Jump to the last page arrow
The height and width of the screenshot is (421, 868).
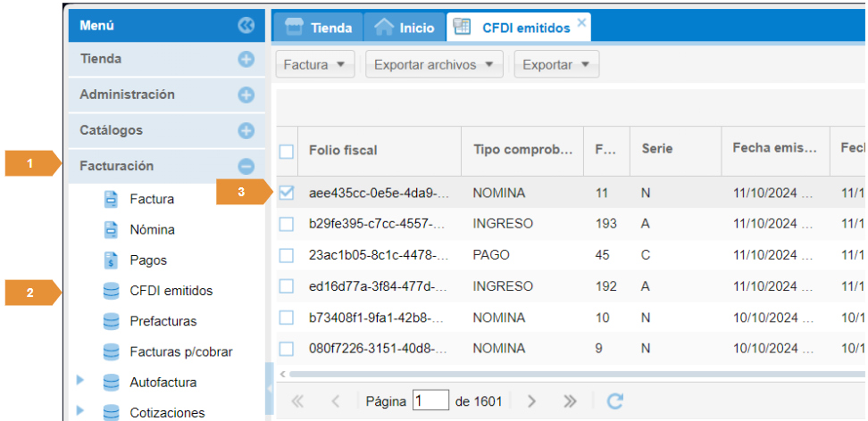[569, 401]
